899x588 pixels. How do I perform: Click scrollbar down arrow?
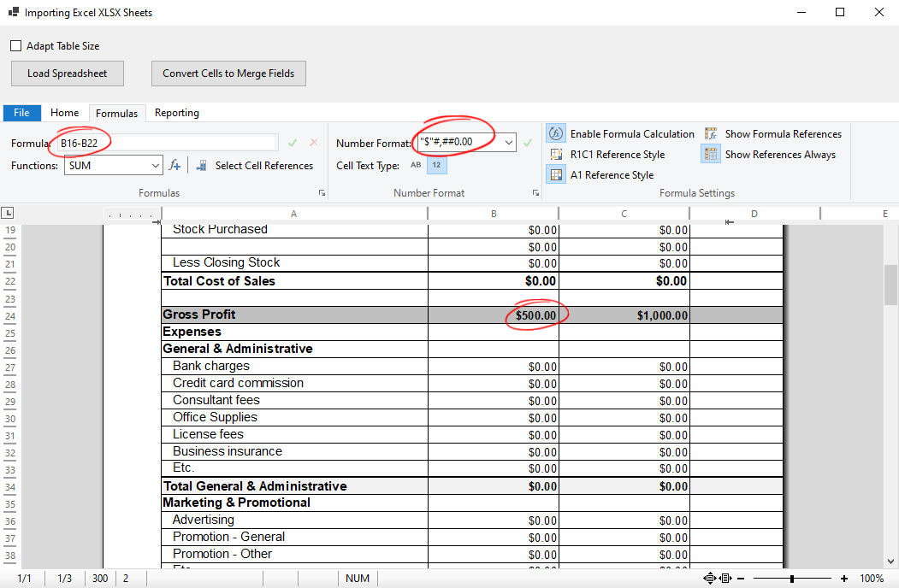click(x=890, y=562)
